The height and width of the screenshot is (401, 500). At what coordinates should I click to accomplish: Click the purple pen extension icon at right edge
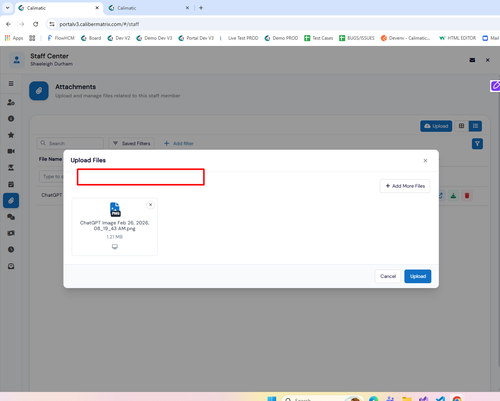[495, 86]
